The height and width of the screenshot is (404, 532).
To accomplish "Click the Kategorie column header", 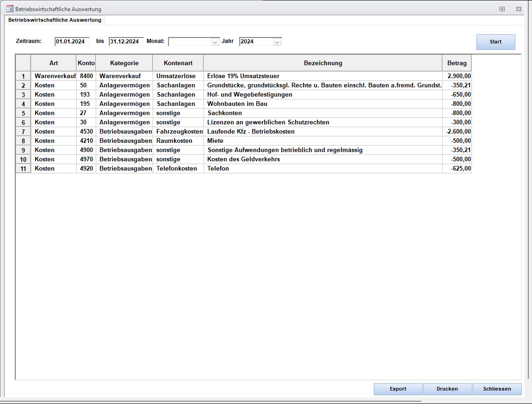I will (x=124, y=63).
